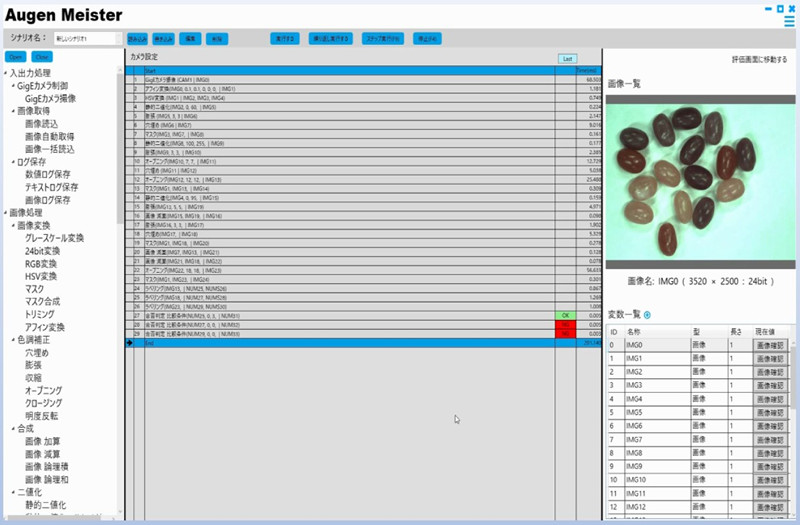Viewport: 800px width, 525px height.
Task: Click the Close button above the tree
Action: (x=42, y=57)
